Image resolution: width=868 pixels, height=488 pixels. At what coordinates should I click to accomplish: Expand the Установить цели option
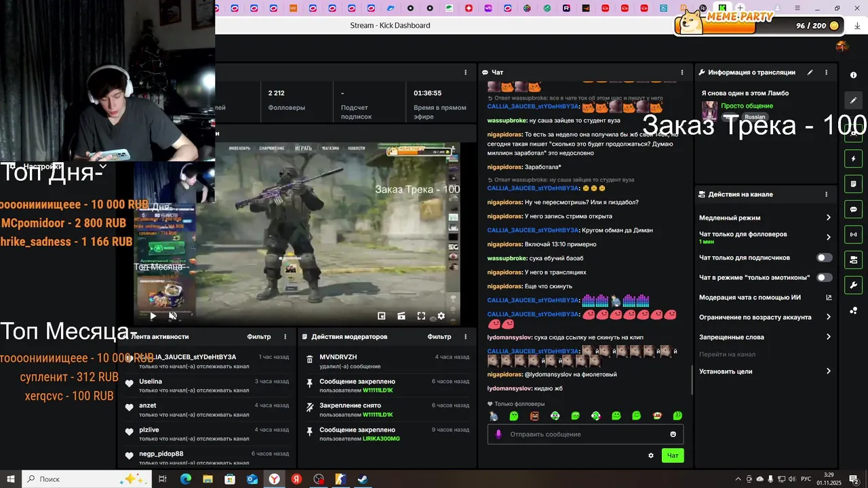pyautogui.click(x=765, y=371)
